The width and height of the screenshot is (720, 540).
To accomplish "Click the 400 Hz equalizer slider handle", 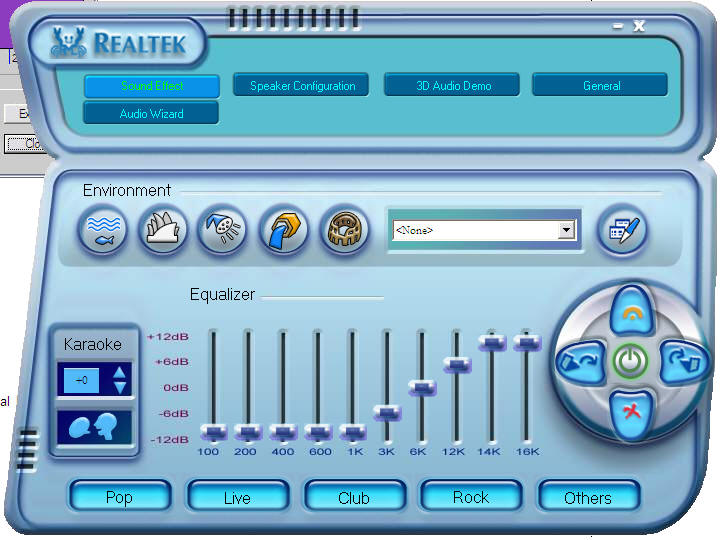I will tap(283, 432).
